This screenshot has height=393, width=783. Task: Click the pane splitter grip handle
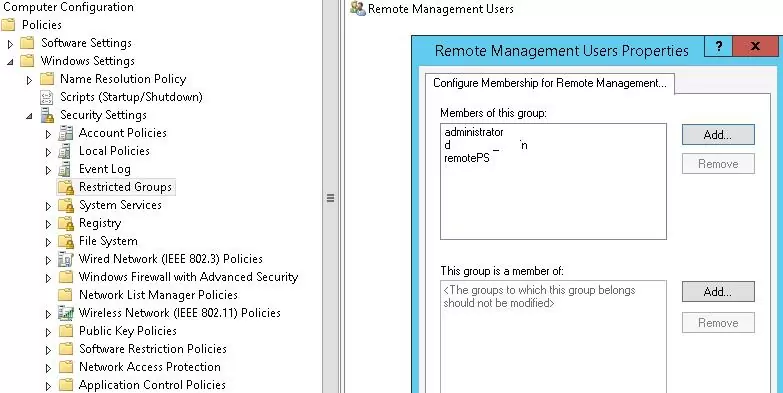click(x=330, y=198)
